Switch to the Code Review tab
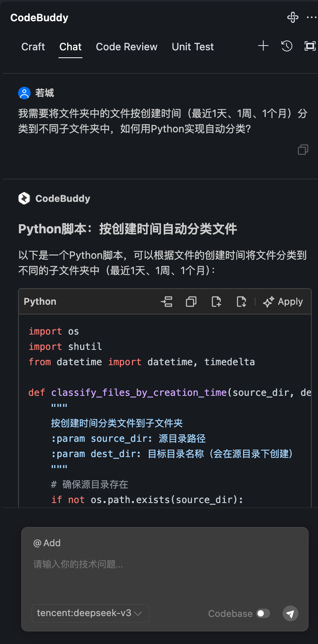Screen dimensions: 318x644 [126, 47]
